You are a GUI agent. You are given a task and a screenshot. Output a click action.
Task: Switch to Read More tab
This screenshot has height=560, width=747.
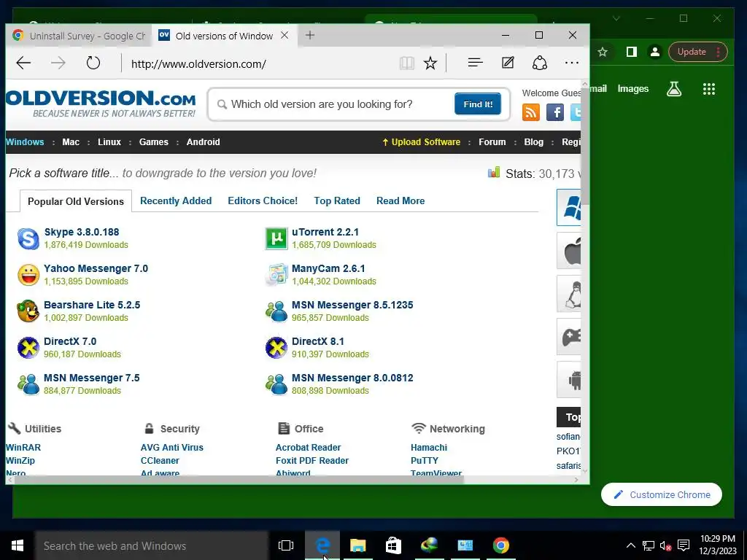400,201
